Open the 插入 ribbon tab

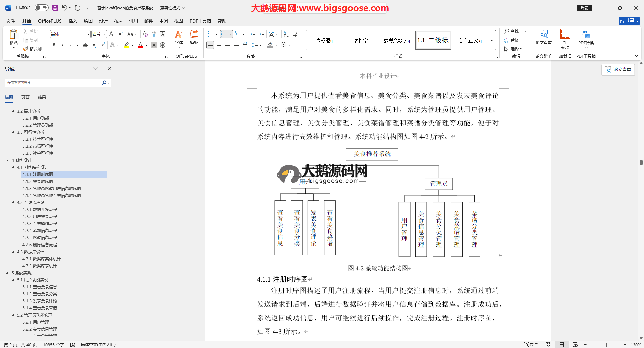point(73,21)
